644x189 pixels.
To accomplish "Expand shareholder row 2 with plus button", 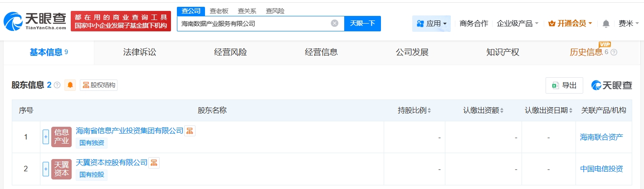I will pos(45,169).
